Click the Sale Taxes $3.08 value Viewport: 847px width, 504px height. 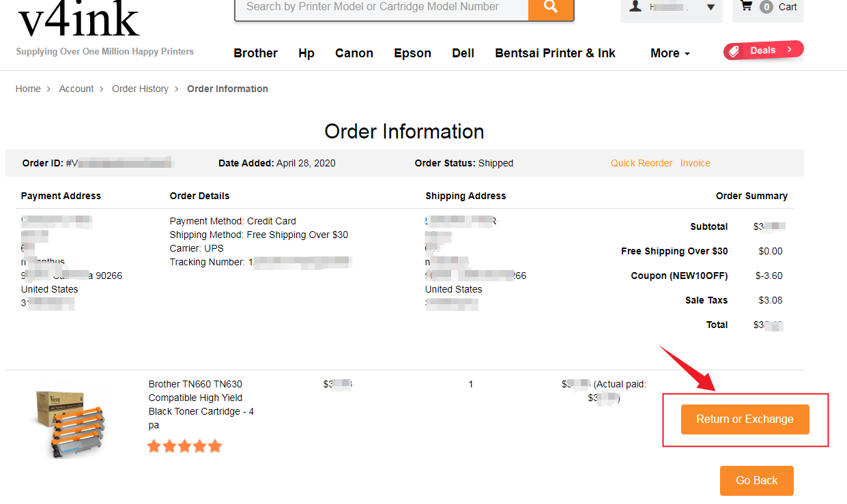[771, 300]
